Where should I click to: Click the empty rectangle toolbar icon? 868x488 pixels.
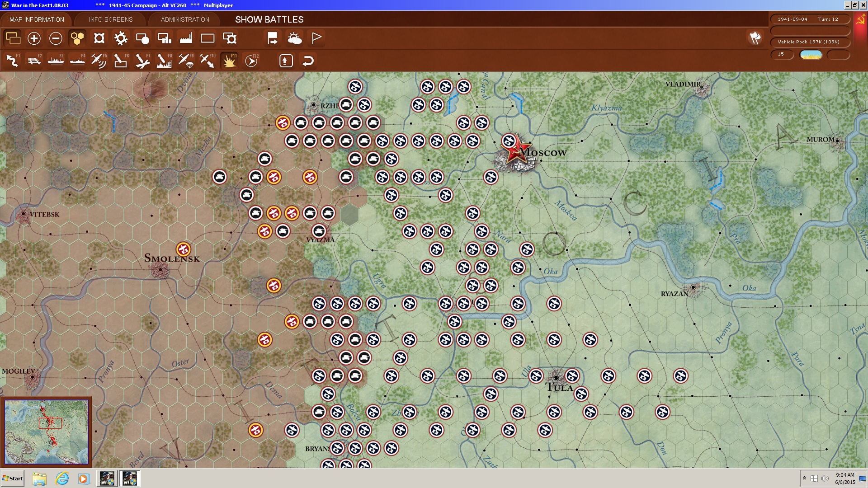208,38
